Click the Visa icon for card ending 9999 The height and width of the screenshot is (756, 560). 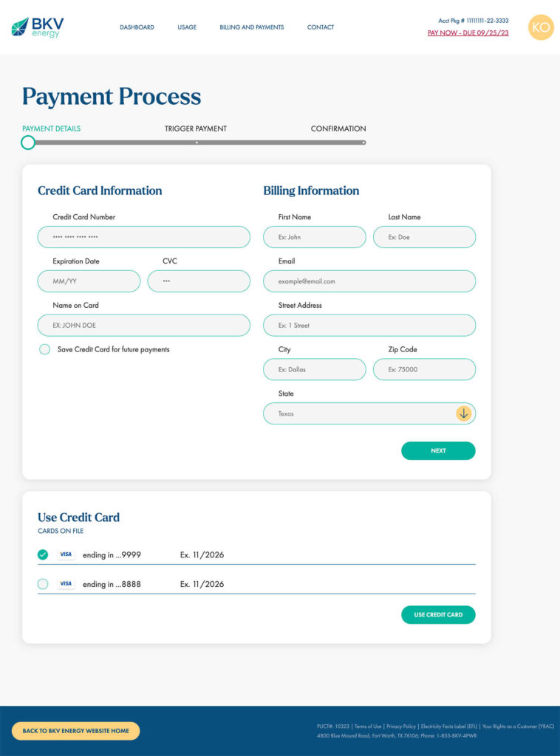(x=66, y=554)
